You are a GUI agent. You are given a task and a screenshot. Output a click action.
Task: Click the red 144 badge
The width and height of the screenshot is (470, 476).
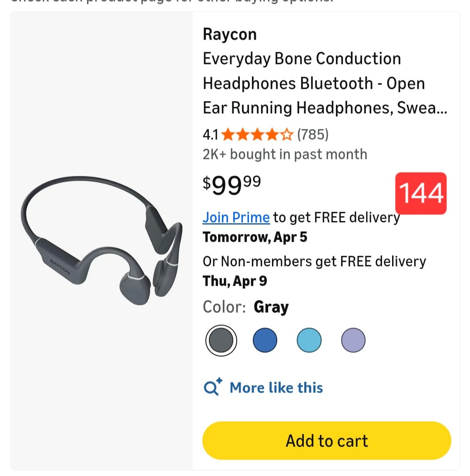[x=421, y=193]
